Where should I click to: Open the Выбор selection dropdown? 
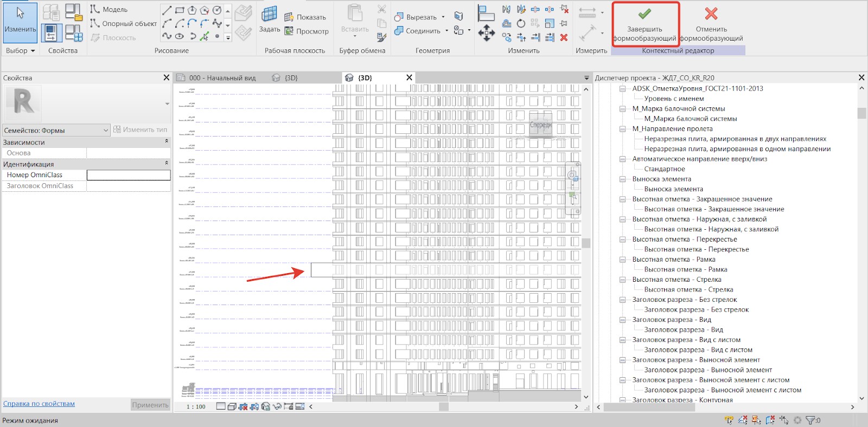point(21,50)
